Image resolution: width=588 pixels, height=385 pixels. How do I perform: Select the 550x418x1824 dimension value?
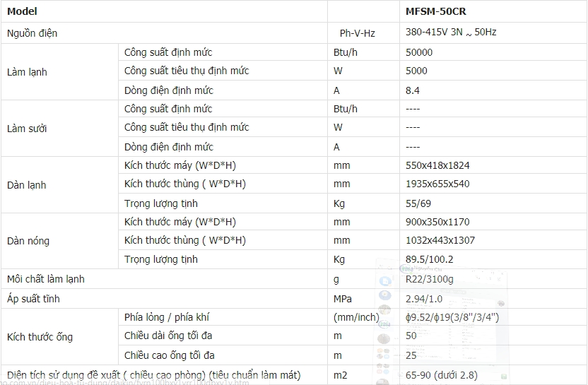pos(437,165)
